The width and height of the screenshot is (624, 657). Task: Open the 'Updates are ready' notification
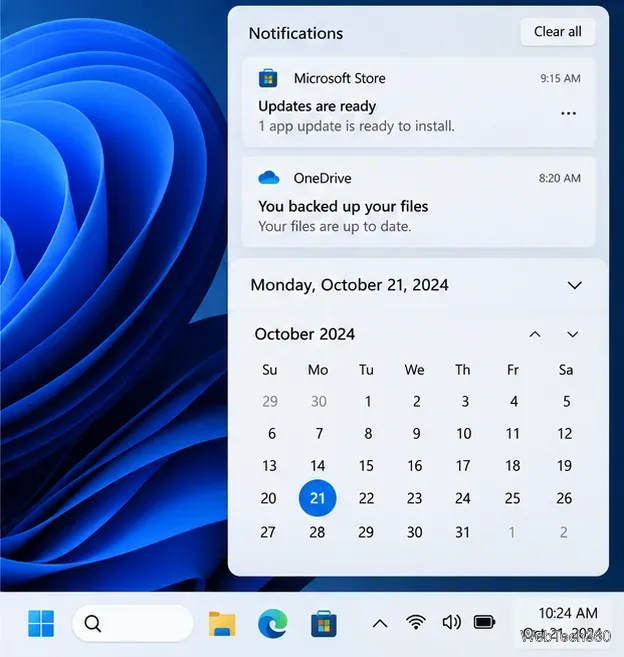(418, 102)
